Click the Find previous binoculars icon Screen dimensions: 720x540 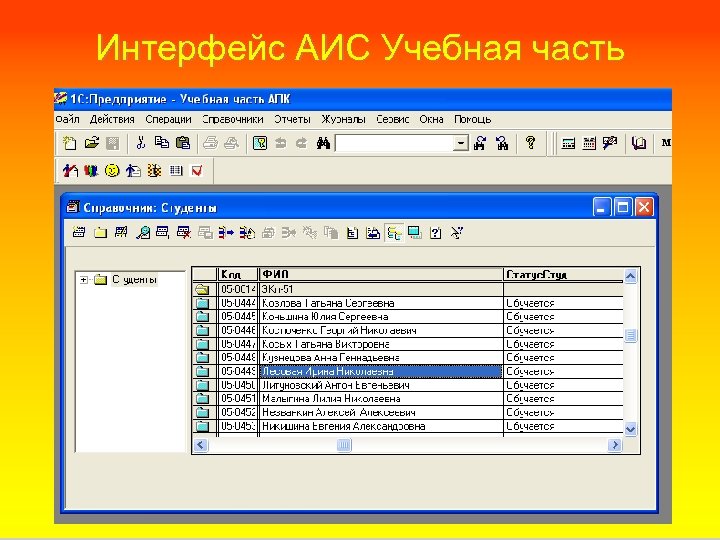tap(502, 143)
